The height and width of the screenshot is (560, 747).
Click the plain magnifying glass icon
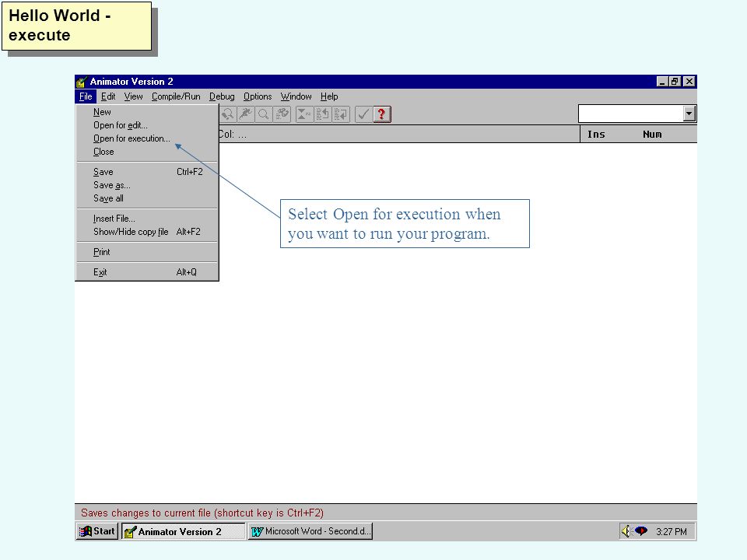(x=264, y=114)
